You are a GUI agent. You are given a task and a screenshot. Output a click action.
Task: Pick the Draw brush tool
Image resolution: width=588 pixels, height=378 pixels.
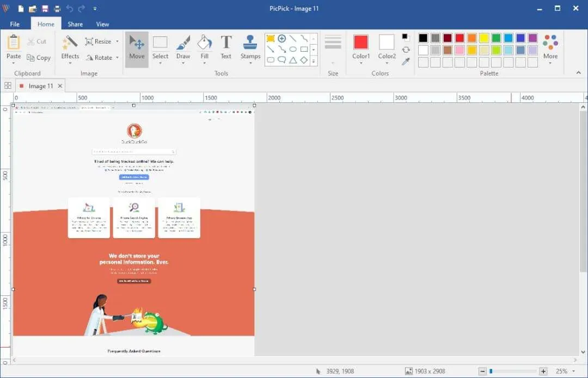[183, 48]
